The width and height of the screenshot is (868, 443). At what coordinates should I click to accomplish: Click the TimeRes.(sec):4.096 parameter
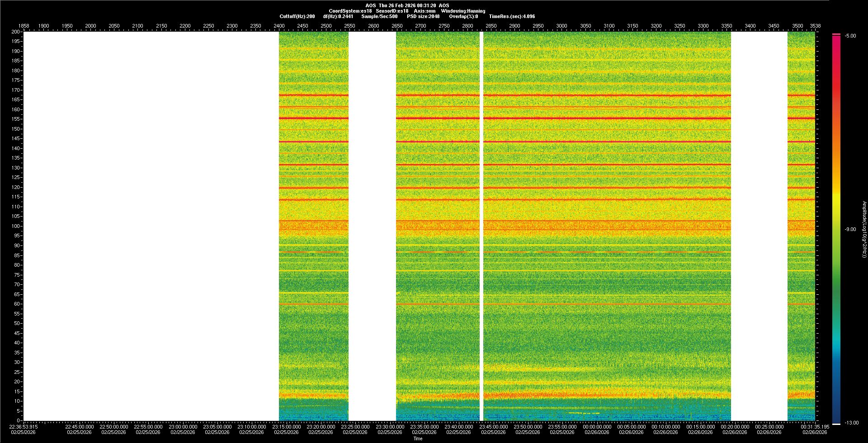[x=512, y=16]
